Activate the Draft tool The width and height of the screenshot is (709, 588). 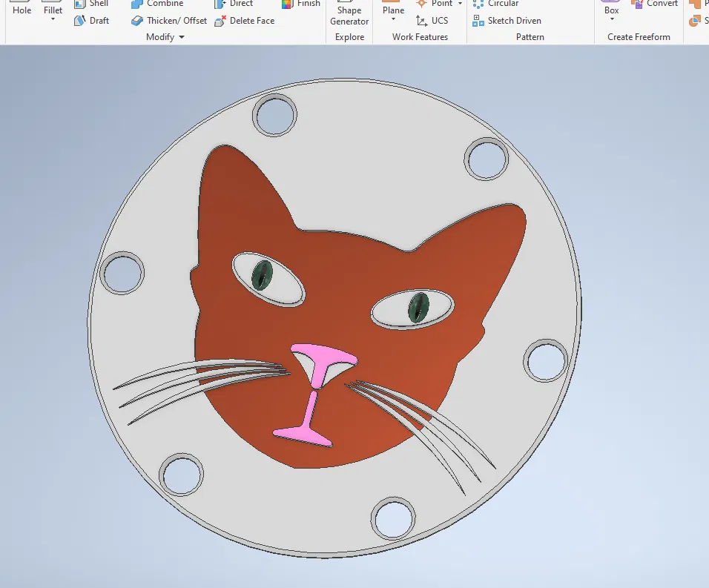click(x=91, y=20)
